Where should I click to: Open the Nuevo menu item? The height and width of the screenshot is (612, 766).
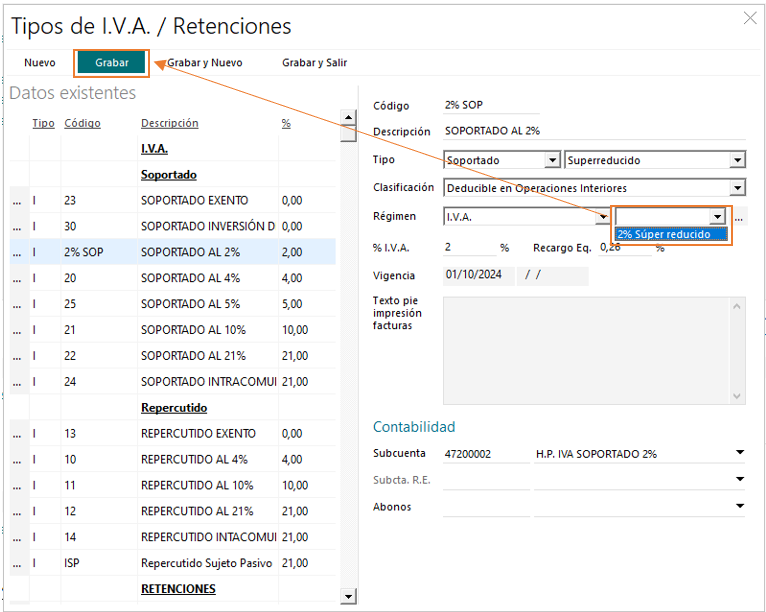click(40, 63)
